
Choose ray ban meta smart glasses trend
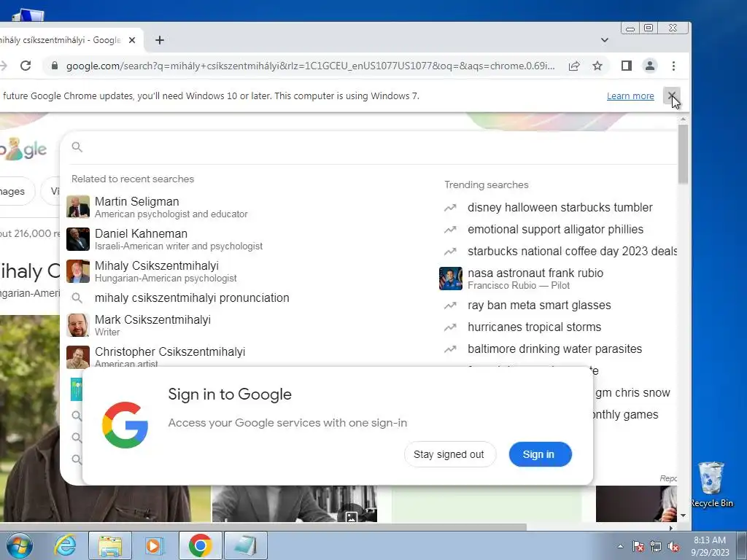[539, 305]
